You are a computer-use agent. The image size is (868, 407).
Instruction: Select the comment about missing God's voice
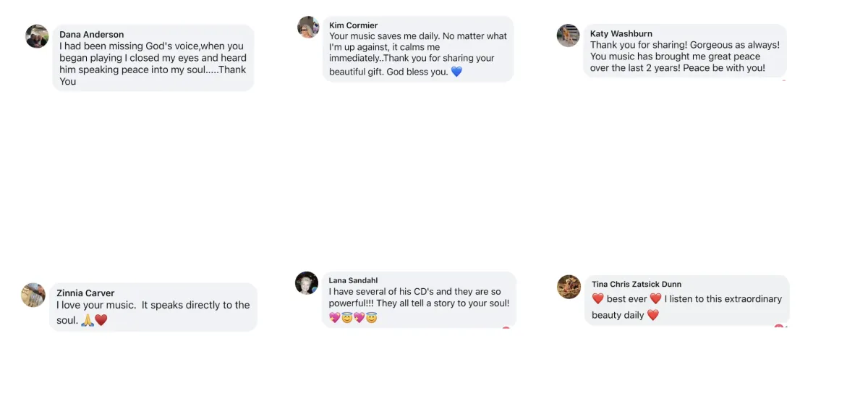click(x=153, y=64)
